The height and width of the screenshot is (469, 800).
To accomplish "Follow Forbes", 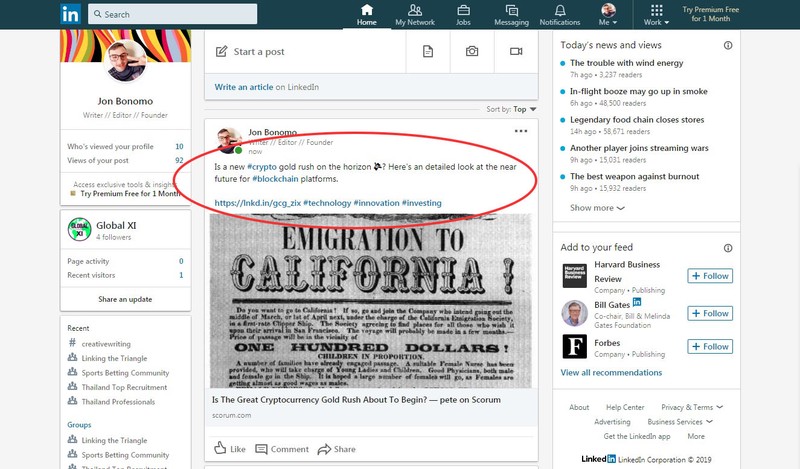I will pos(710,347).
